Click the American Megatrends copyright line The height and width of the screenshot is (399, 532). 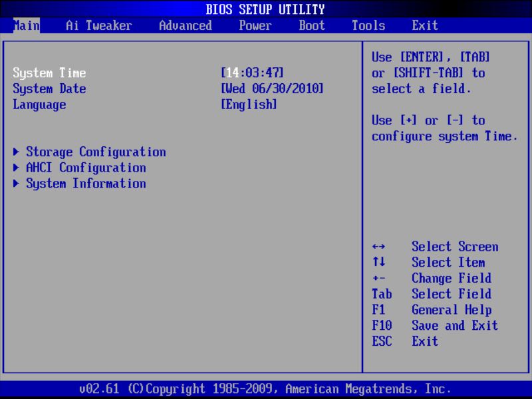point(265,389)
